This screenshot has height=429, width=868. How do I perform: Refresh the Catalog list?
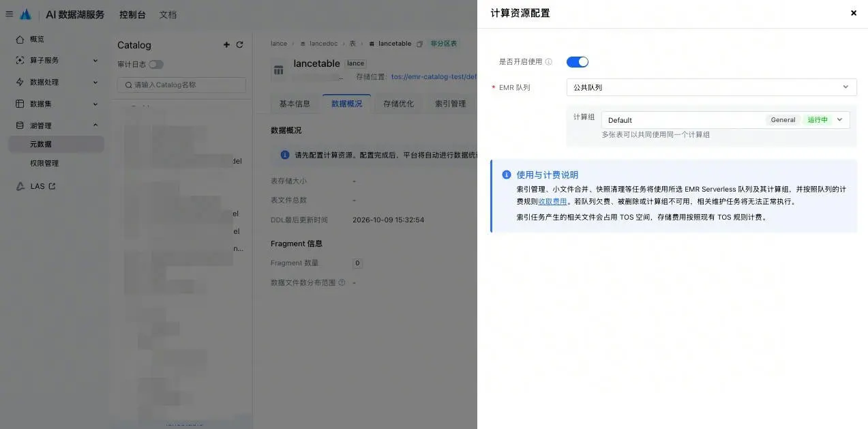[239, 45]
